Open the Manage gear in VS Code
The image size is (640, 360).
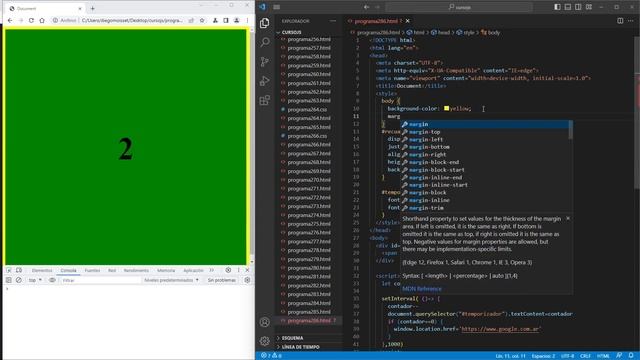(264, 341)
